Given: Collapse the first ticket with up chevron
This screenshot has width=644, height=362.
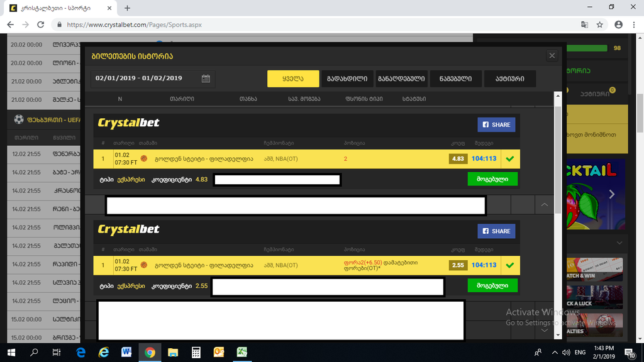Looking at the screenshot, I should [544, 204].
